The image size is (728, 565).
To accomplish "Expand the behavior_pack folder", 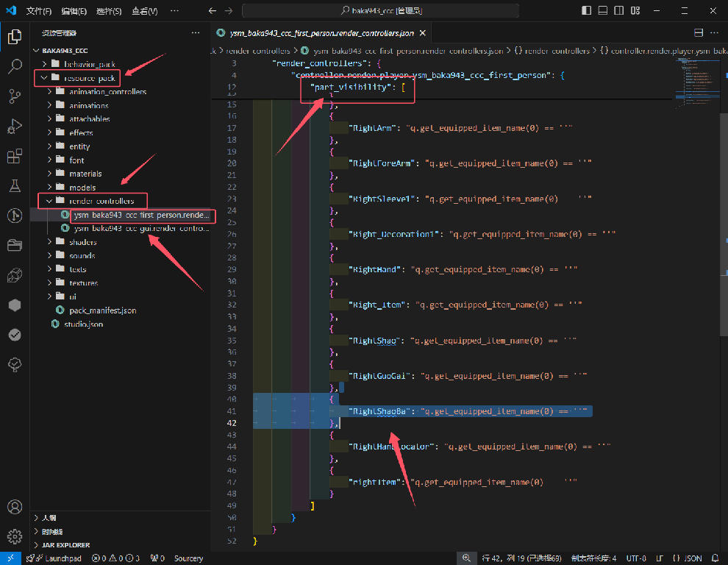I will pos(89,64).
